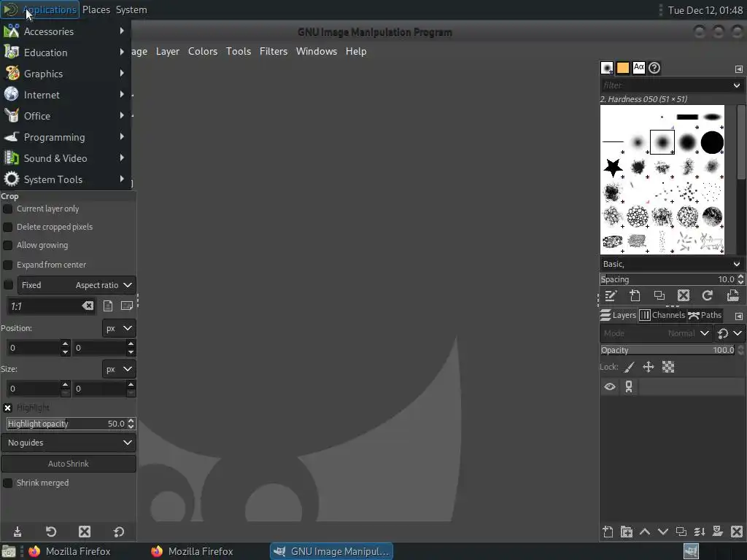Open the Places menu in top panel
Screen dimensions: 747x560
pyautogui.click(x=96, y=9)
